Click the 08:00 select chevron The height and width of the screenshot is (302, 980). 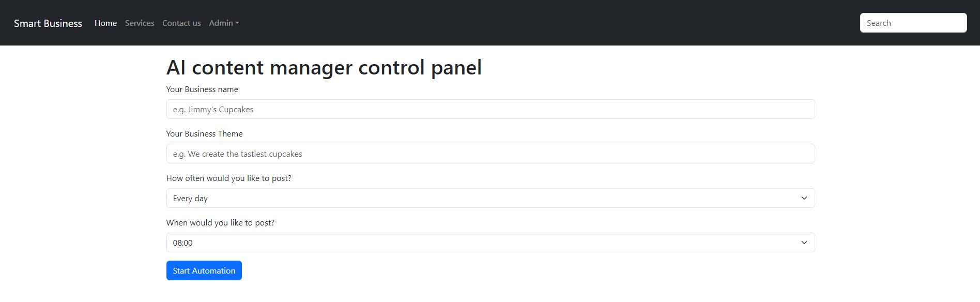[804, 242]
